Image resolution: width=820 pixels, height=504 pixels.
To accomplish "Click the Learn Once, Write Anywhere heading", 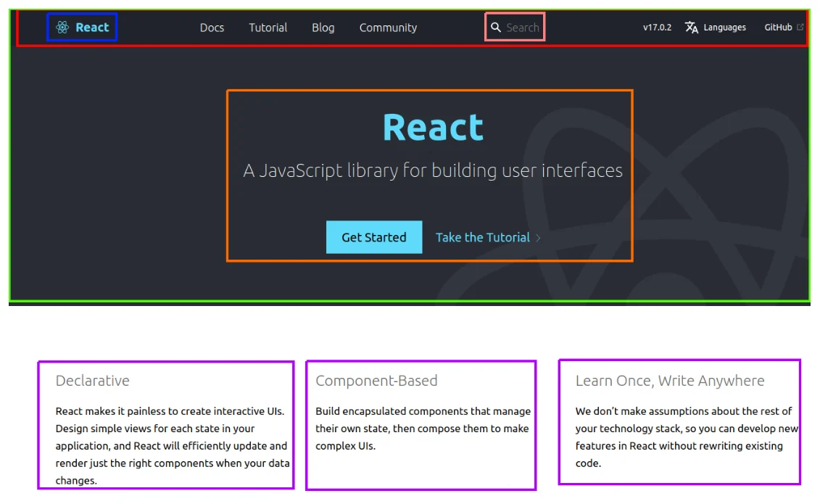I will (670, 381).
